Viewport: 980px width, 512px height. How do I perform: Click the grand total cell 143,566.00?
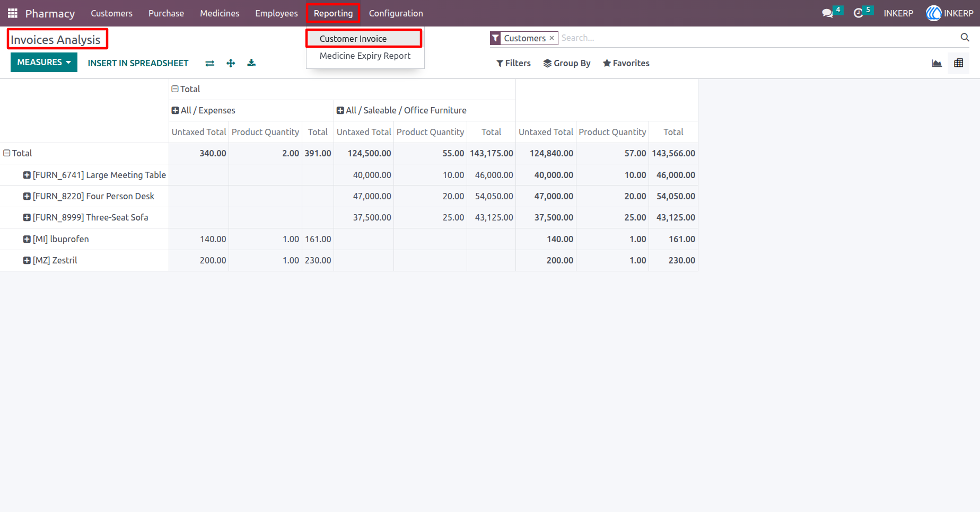tap(673, 153)
